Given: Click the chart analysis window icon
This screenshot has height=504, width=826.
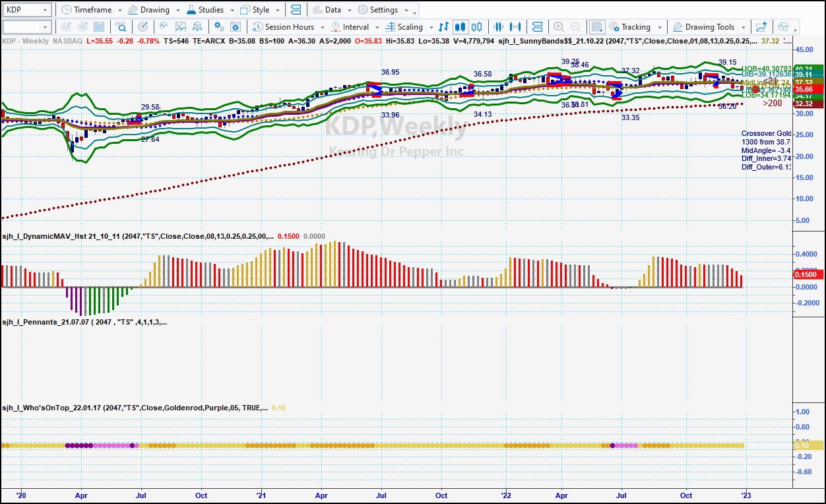Looking at the screenshot, I should (x=180, y=27).
